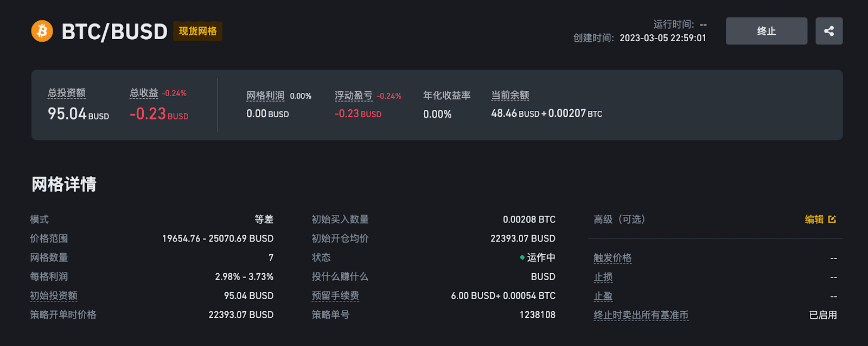Click the orange Bitcoin logo icon

pyautogui.click(x=42, y=31)
